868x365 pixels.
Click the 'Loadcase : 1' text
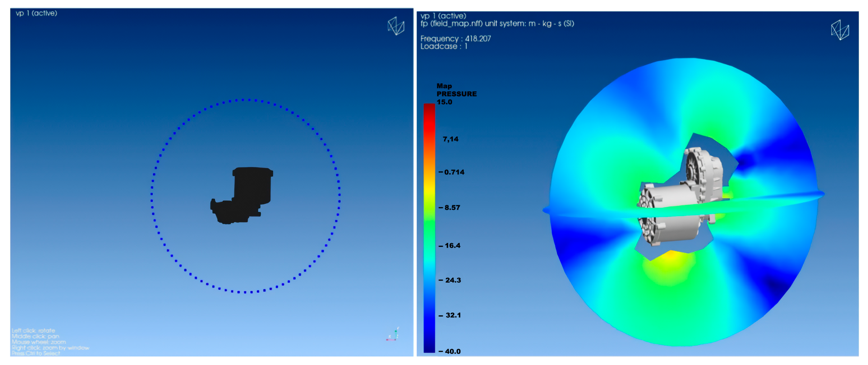[444, 46]
